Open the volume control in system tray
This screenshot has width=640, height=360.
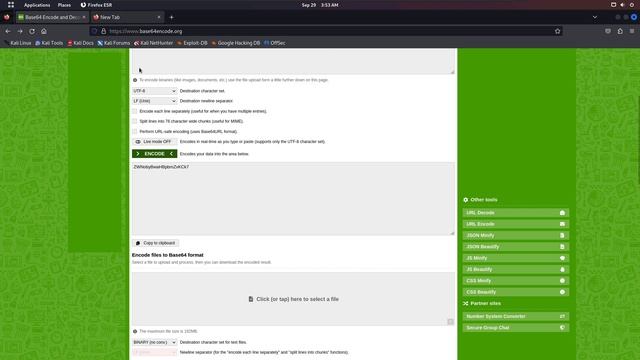[x=622, y=5]
